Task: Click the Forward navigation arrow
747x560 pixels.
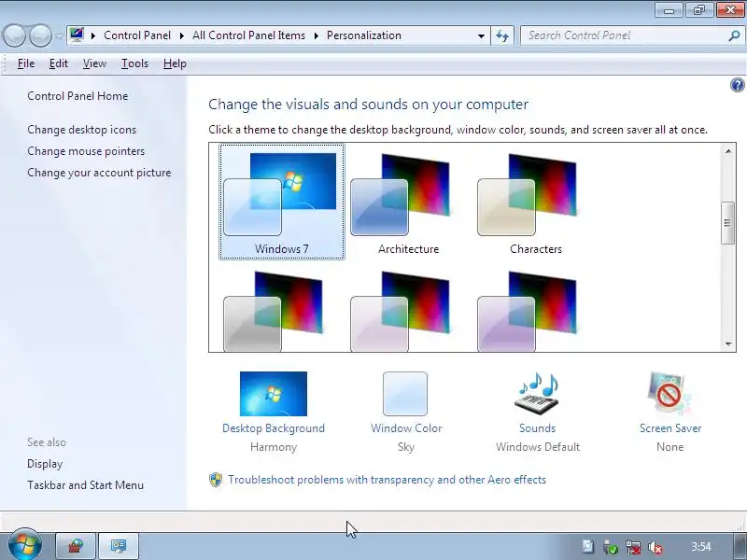Action: (40, 35)
